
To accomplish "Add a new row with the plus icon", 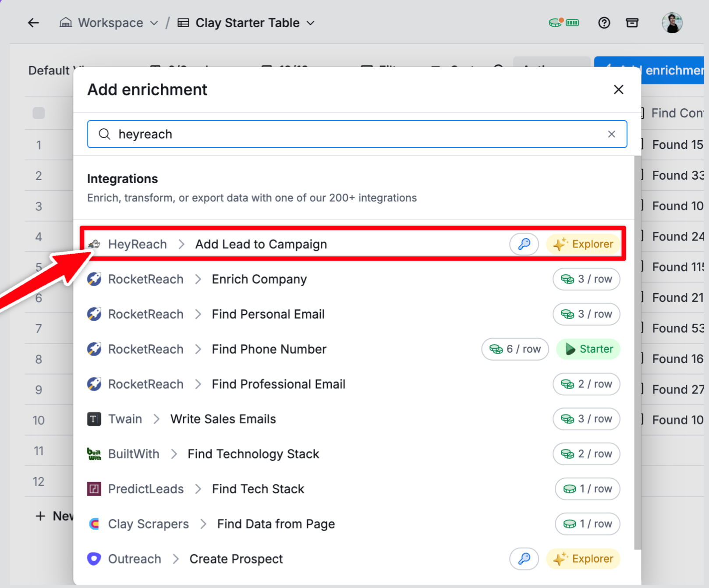I will pyautogui.click(x=40, y=516).
